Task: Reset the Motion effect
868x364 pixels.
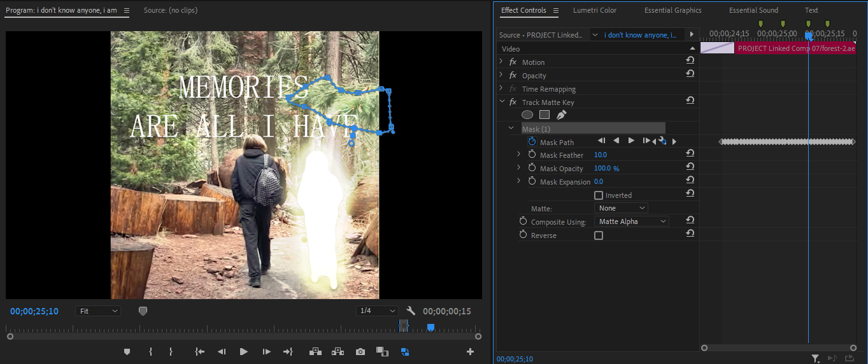Action: [690, 60]
